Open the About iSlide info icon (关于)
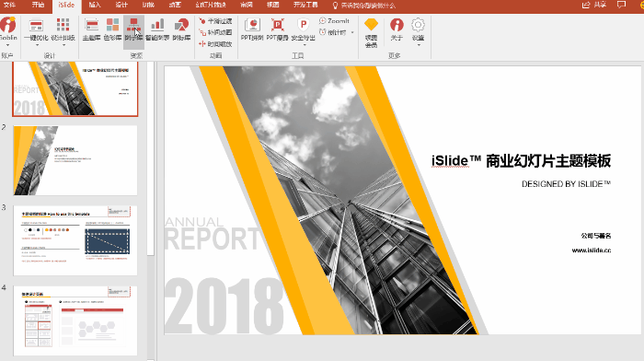The image size is (644, 361). pyautogui.click(x=397, y=29)
